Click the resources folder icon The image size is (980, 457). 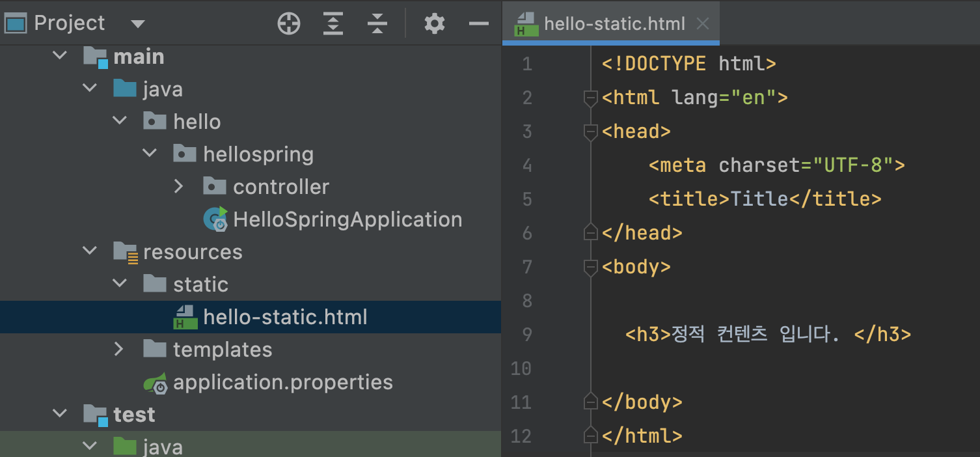click(x=126, y=252)
